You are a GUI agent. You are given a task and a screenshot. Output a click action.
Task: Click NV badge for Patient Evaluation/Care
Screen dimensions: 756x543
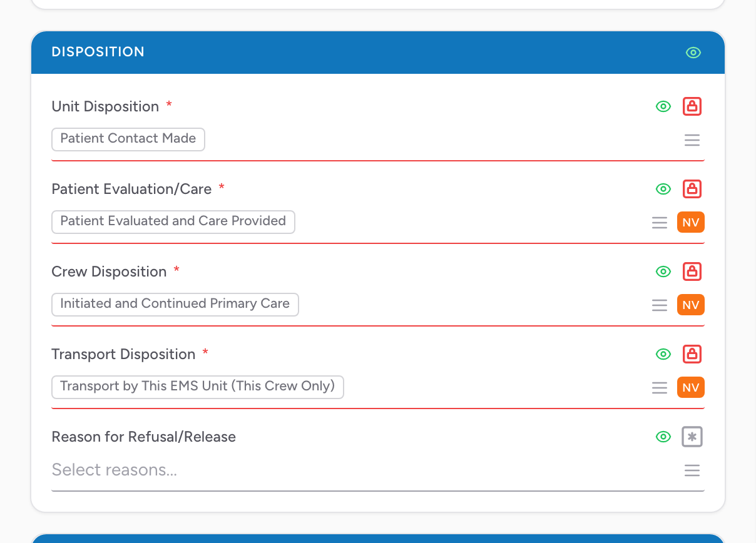point(691,223)
